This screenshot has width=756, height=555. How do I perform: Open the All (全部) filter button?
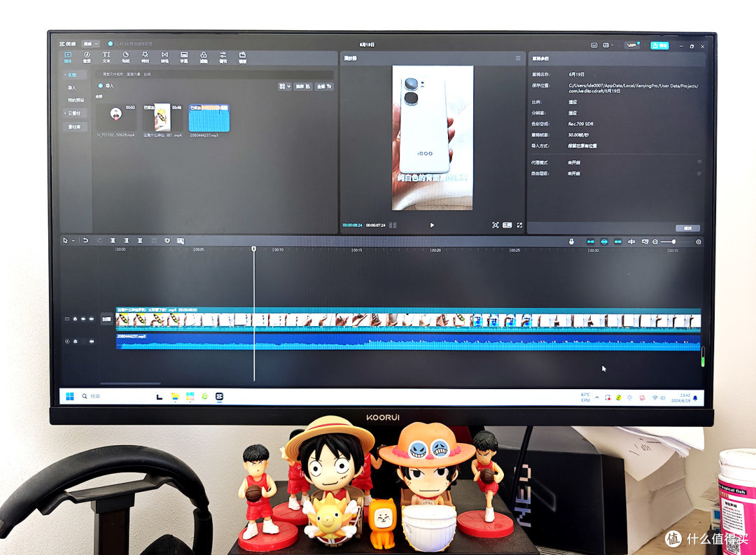[x=324, y=86]
